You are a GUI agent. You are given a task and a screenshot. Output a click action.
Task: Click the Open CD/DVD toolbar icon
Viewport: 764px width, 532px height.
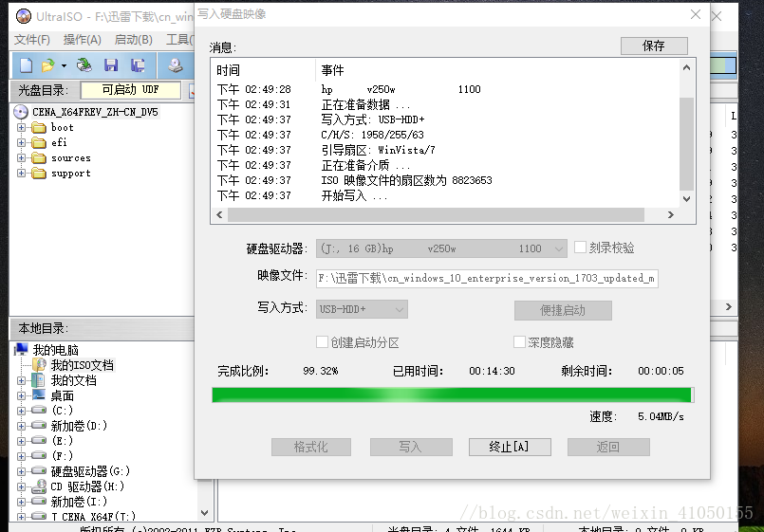pos(84,64)
